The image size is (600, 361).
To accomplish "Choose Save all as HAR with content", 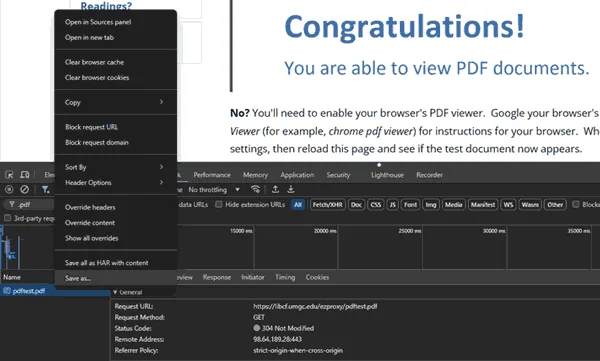I will click(x=116, y=263).
